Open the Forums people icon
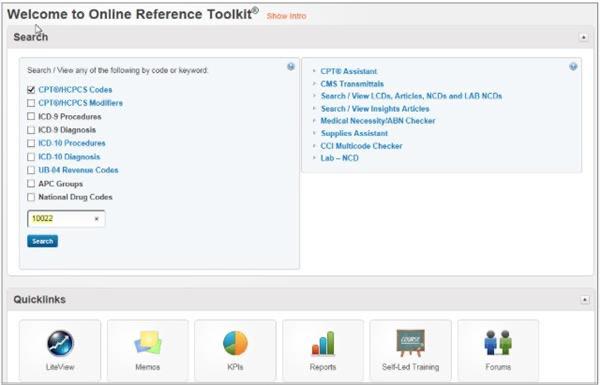 coord(498,343)
